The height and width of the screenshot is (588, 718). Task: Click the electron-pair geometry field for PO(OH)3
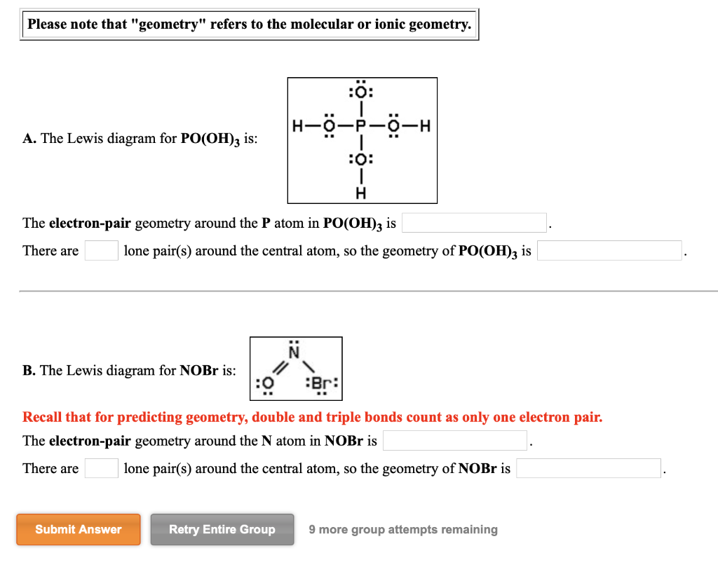point(474,222)
